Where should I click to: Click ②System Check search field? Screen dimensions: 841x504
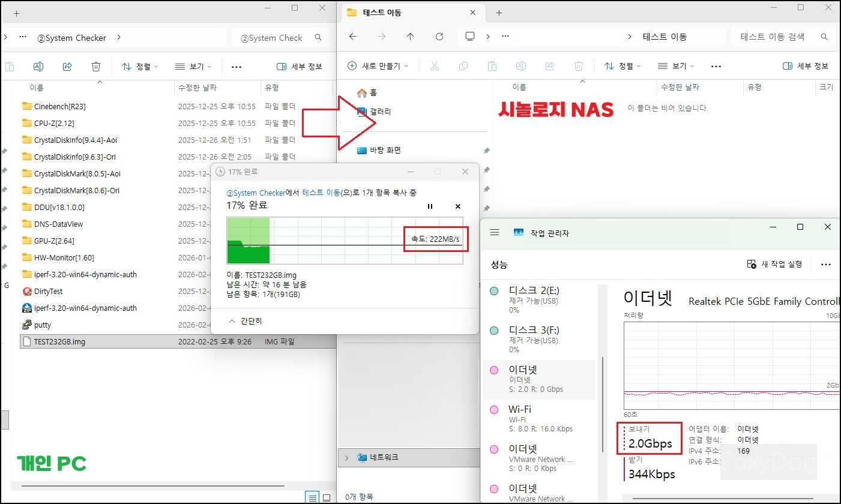pos(280,38)
